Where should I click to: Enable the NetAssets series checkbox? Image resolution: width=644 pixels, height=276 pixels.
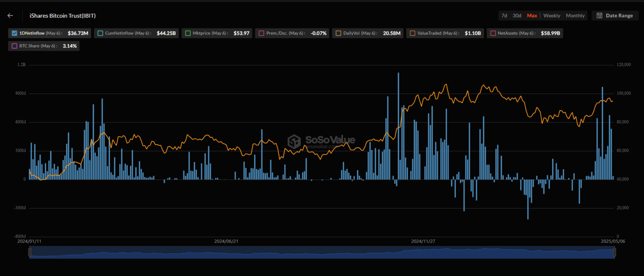[493, 33]
